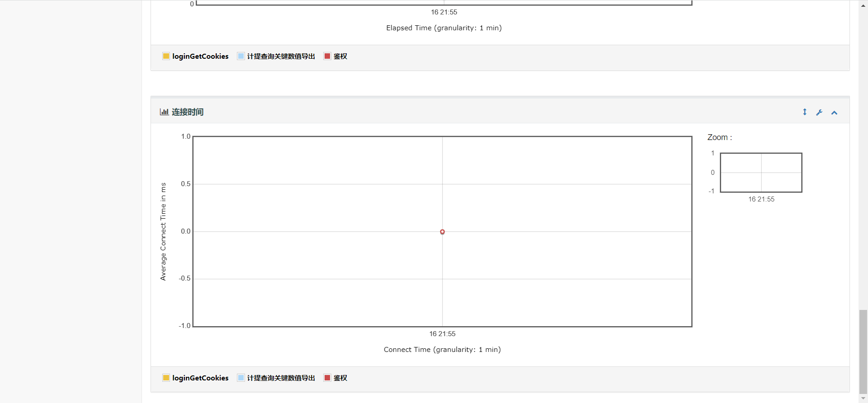Collapse the 连接时间 panel with chevron
This screenshot has height=403, width=868.
click(835, 112)
